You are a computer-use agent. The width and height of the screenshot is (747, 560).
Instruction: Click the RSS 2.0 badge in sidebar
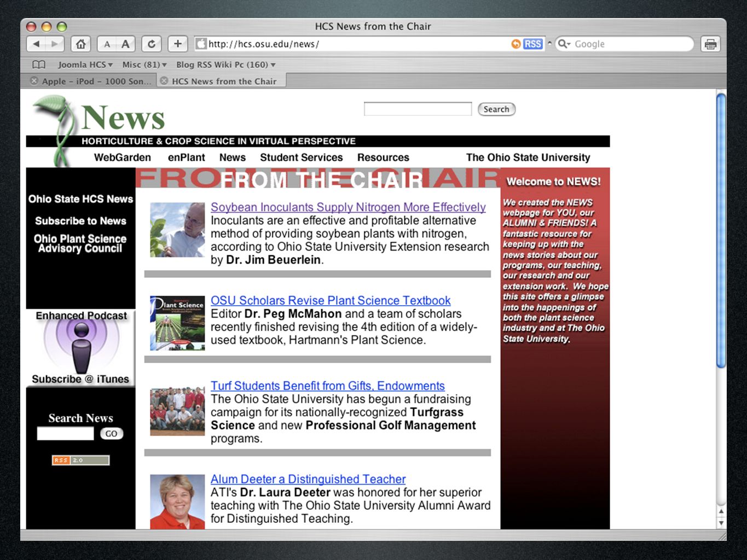(x=80, y=460)
